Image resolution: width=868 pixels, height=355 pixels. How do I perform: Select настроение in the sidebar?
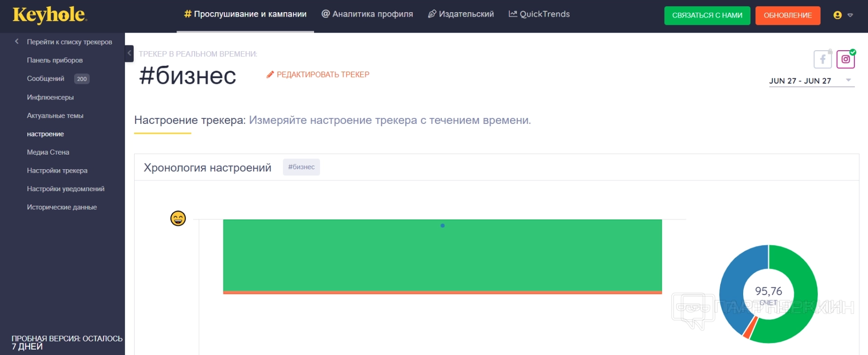tap(45, 134)
